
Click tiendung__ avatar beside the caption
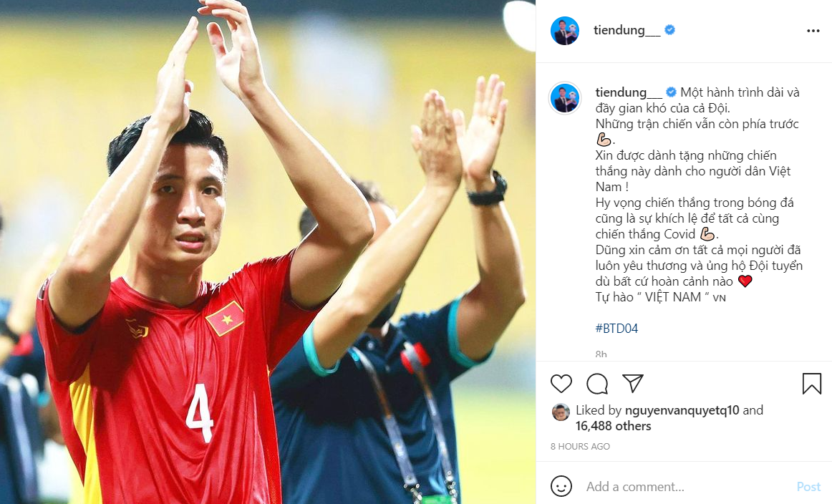564,98
